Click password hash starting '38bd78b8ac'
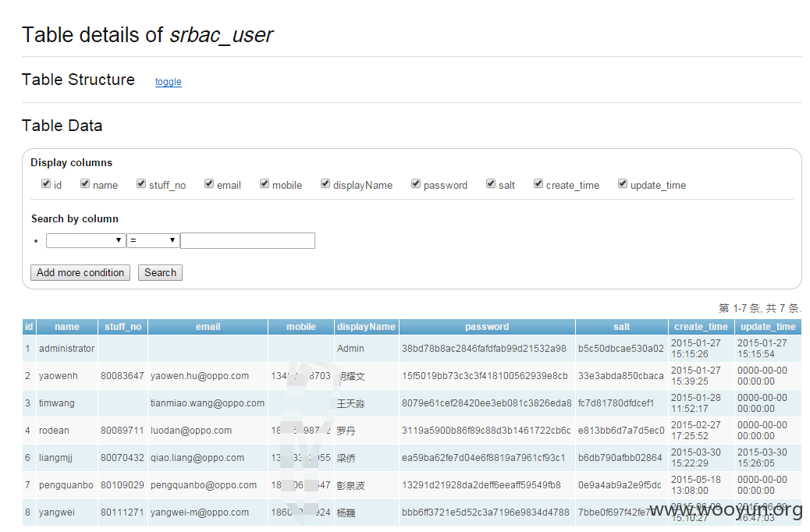This screenshot has height=532, width=810. coord(484,349)
